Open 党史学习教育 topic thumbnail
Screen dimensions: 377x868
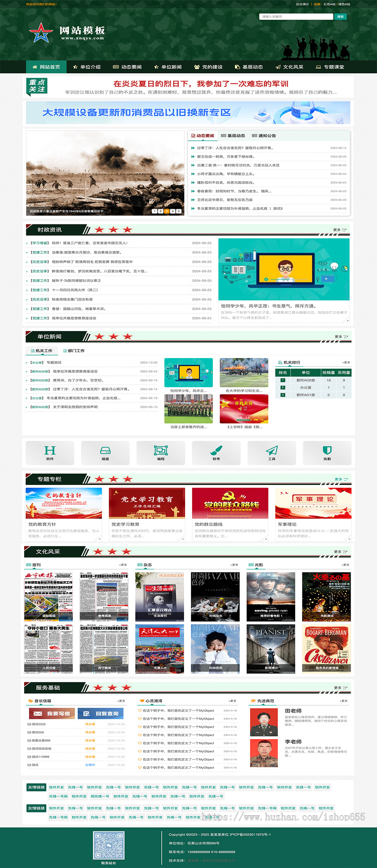point(147,503)
